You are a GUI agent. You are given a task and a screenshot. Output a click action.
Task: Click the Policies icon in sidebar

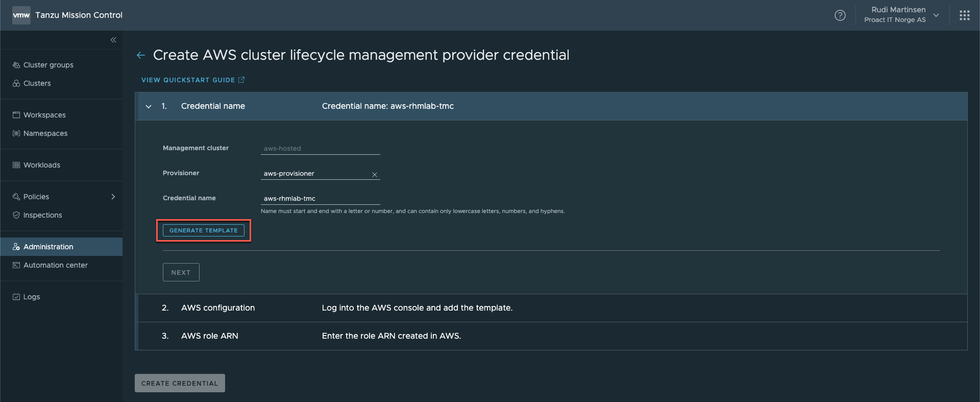tap(16, 197)
